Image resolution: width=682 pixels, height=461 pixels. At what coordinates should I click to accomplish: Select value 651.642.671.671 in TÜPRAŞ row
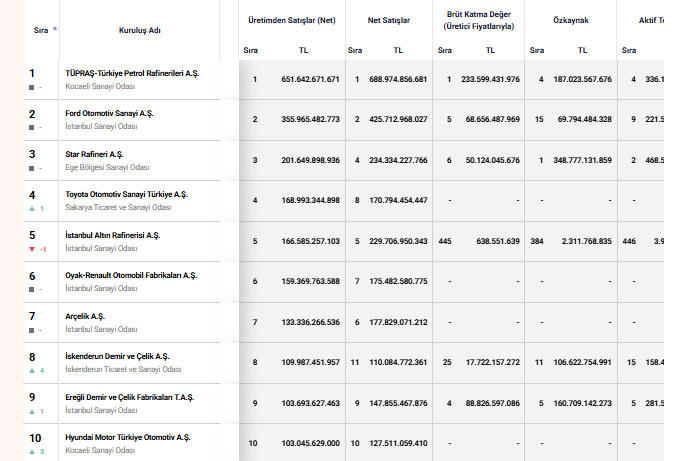[310, 79]
